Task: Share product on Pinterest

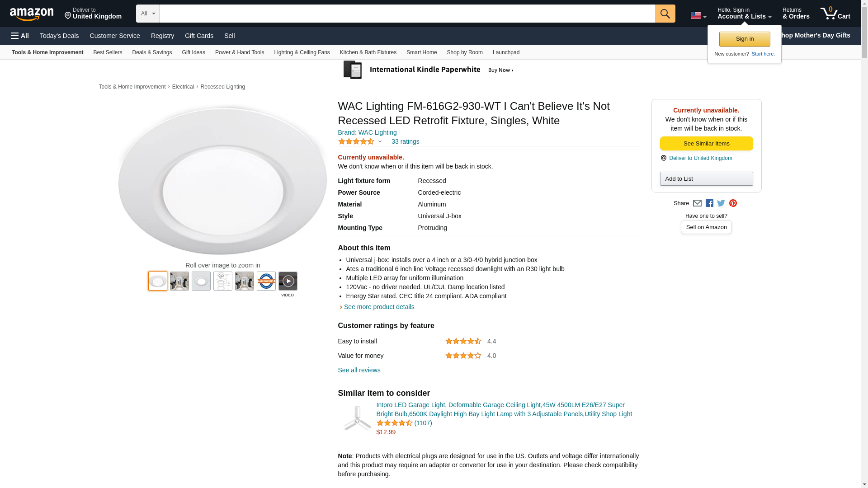Action: [733, 203]
